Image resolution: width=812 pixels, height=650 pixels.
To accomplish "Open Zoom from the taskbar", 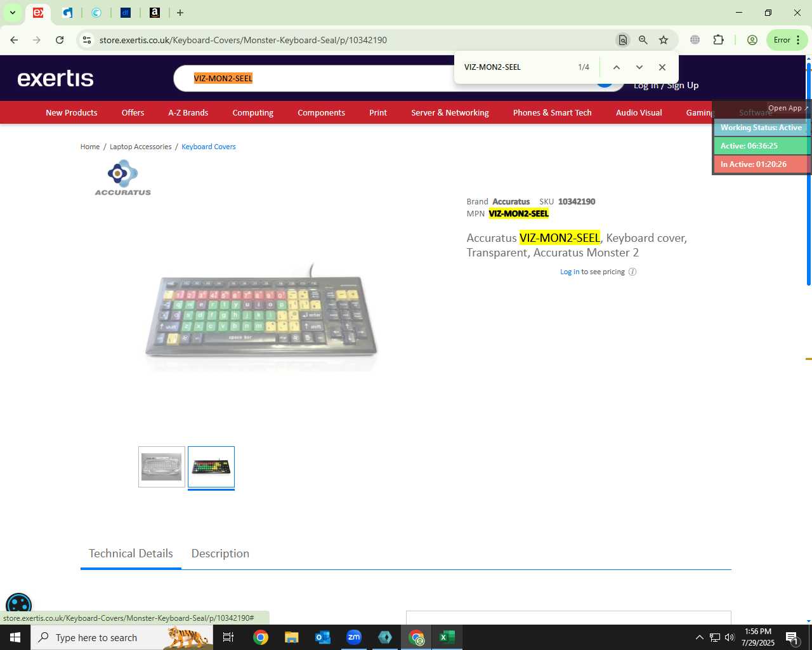I will (354, 637).
